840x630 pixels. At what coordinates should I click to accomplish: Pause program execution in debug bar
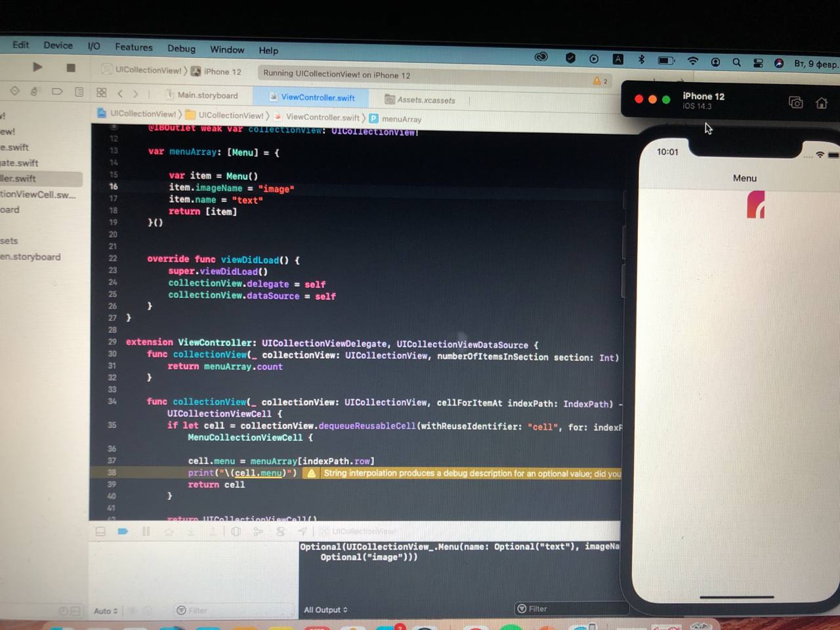pyautogui.click(x=146, y=532)
